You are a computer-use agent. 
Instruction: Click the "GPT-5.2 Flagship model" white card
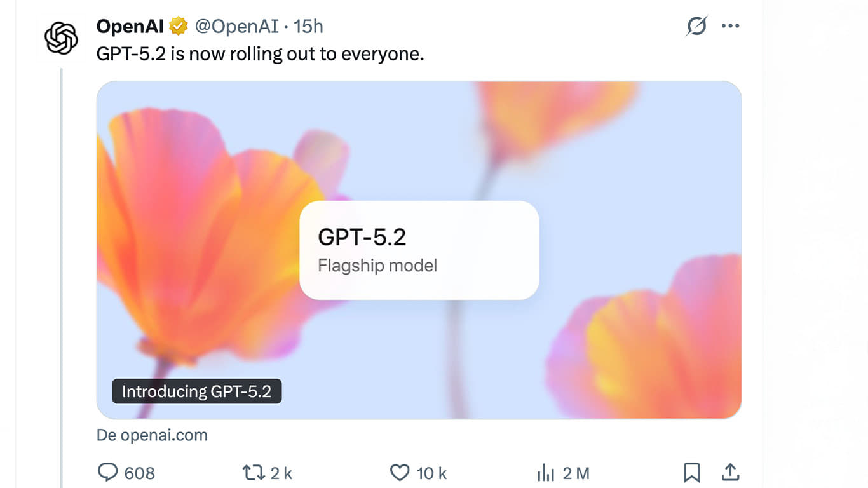[x=419, y=250]
